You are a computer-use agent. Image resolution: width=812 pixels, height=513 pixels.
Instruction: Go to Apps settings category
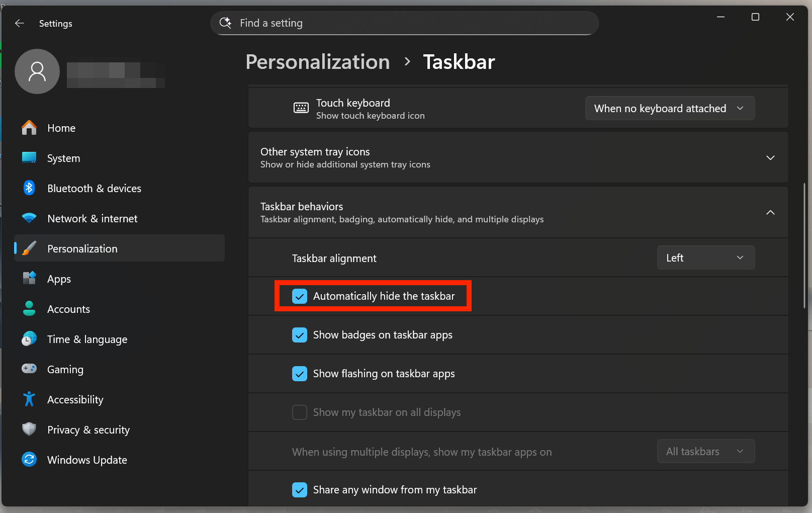click(x=59, y=279)
